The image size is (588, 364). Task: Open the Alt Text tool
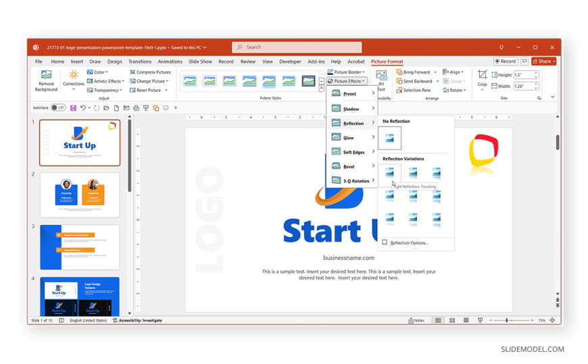[381, 80]
